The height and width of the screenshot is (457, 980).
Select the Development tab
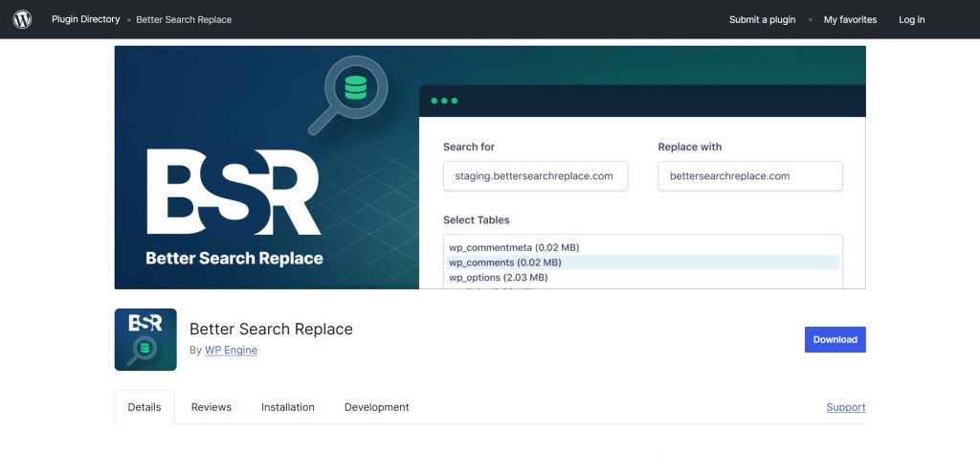pyautogui.click(x=376, y=407)
